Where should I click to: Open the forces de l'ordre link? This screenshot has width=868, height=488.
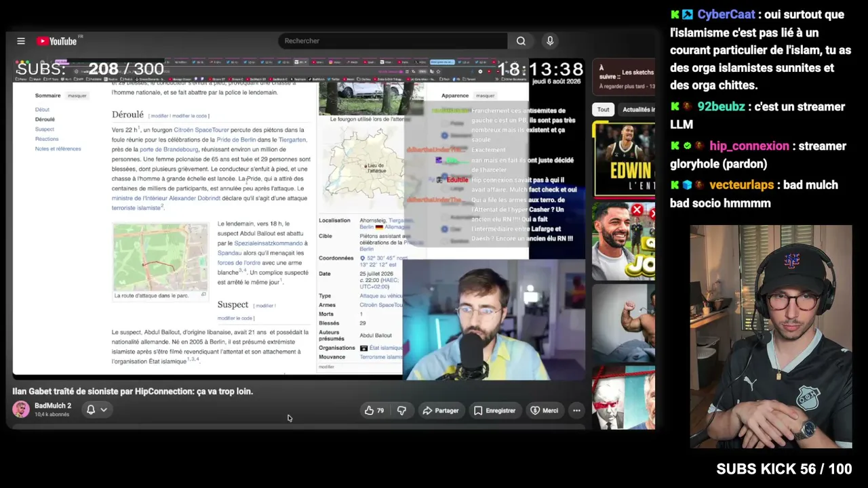click(x=239, y=263)
